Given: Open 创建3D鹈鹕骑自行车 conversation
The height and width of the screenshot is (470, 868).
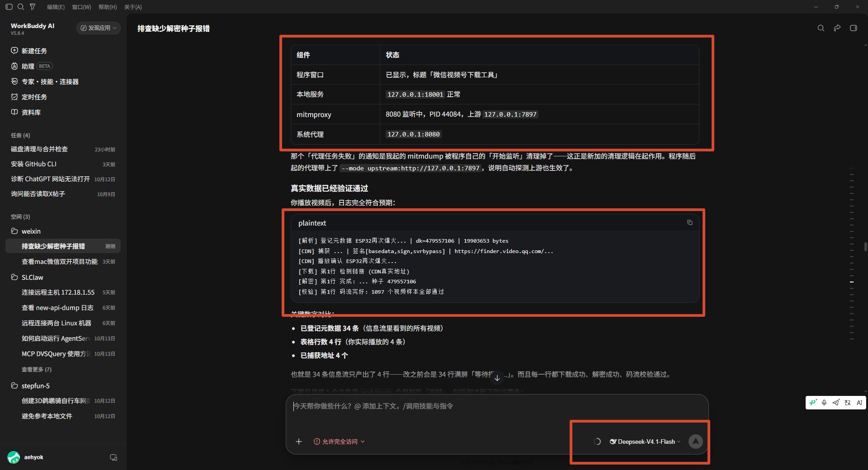Looking at the screenshot, I should pos(63,401).
